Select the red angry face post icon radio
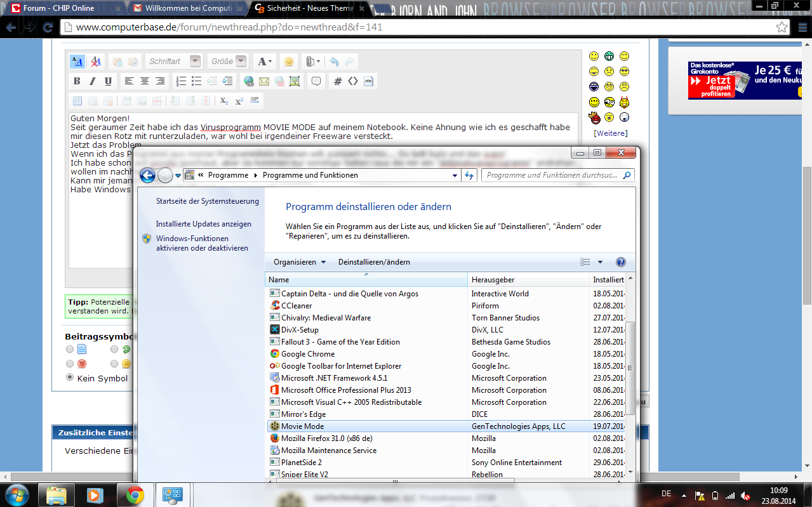The width and height of the screenshot is (812, 507). [70, 364]
